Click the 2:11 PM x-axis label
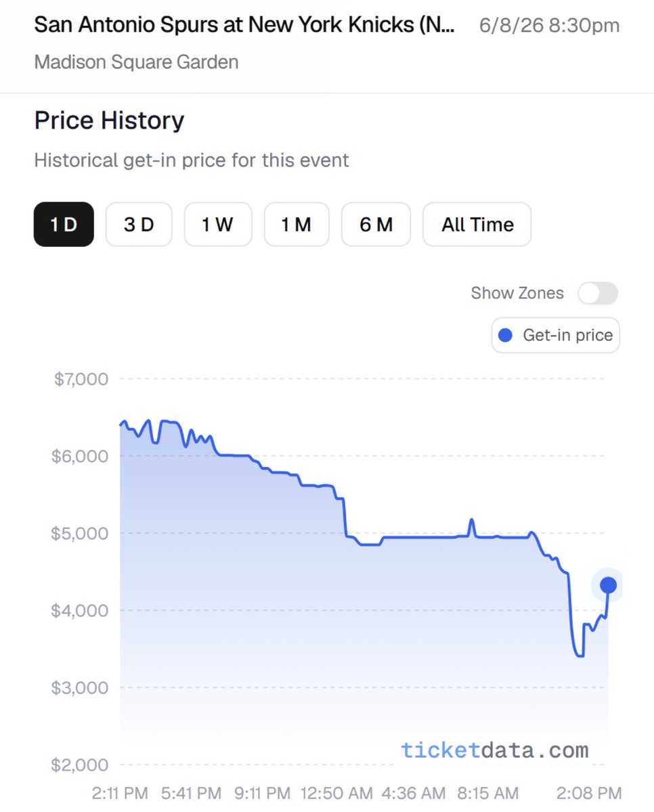 pyautogui.click(x=119, y=792)
